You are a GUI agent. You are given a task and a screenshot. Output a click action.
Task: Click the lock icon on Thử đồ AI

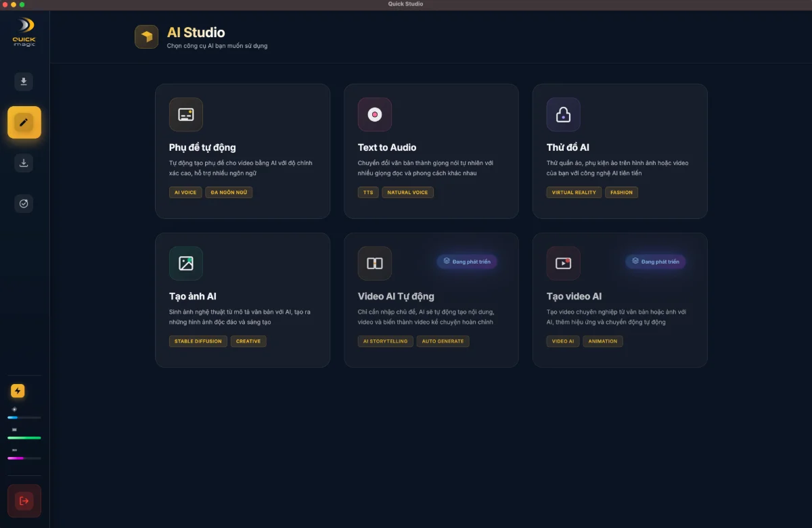coord(563,114)
